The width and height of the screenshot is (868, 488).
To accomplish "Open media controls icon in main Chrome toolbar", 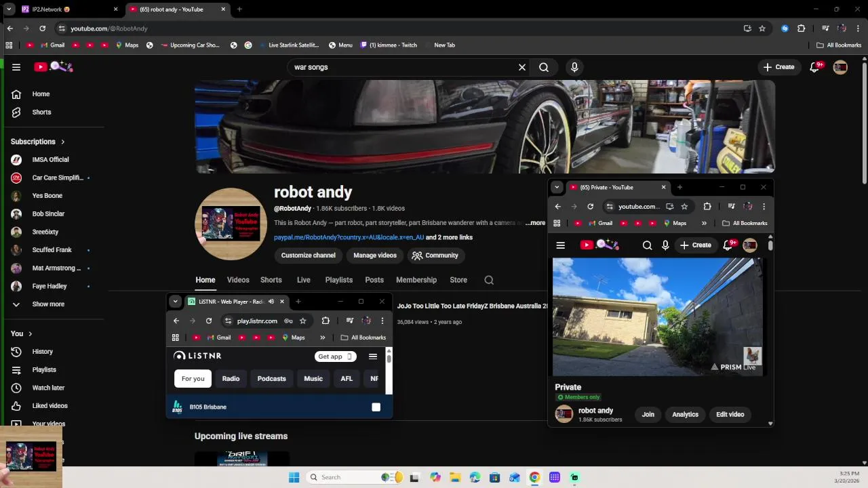I will pyautogui.click(x=825, y=28).
